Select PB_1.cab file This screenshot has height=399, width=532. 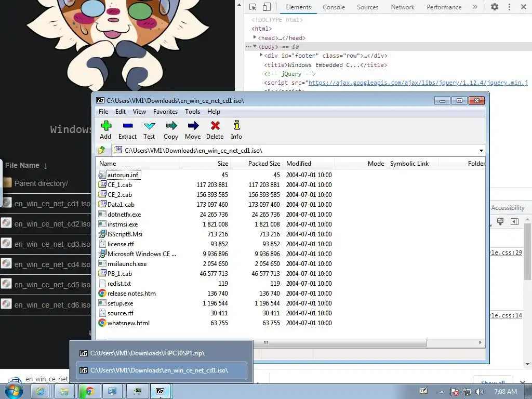tap(119, 273)
